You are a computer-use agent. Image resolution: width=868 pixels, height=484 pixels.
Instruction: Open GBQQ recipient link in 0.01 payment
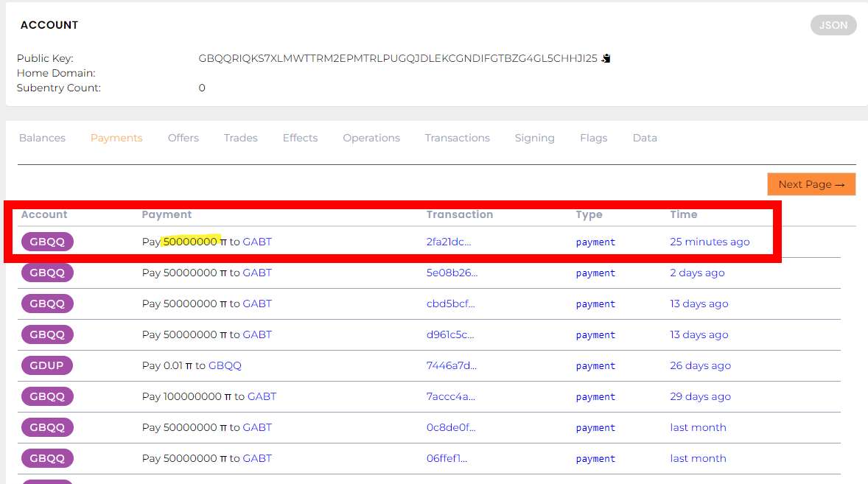[x=225, y=365]
